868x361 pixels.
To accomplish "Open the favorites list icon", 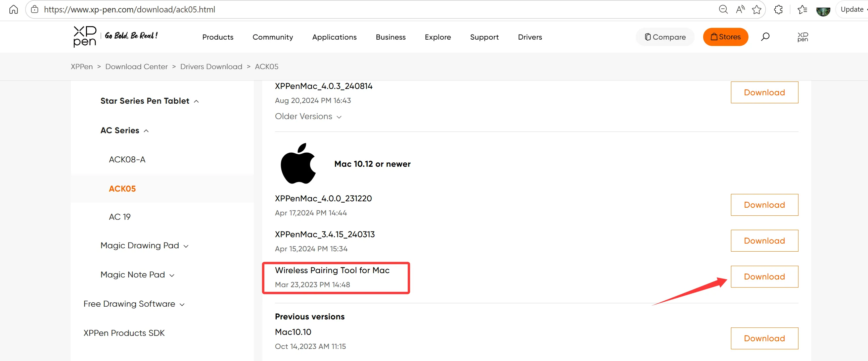I will 802,9.
